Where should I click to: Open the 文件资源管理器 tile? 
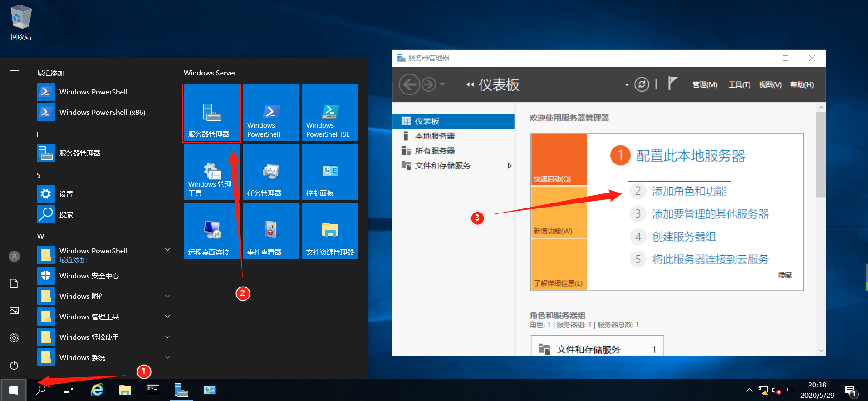pyautogui.click(x=330, y=231)
